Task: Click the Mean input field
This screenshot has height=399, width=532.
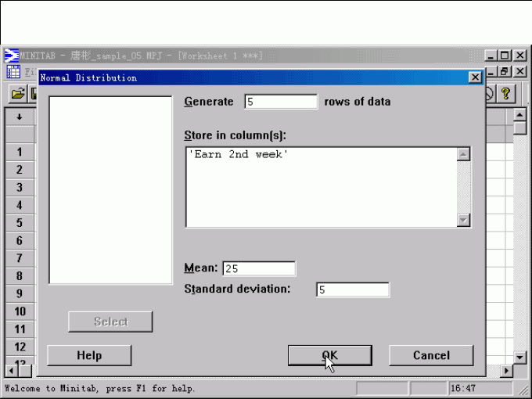Action: point(259,268)
